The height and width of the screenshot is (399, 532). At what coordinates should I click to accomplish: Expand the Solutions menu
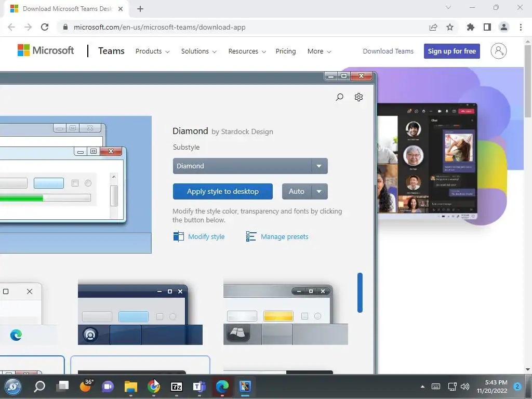(198, 51)
